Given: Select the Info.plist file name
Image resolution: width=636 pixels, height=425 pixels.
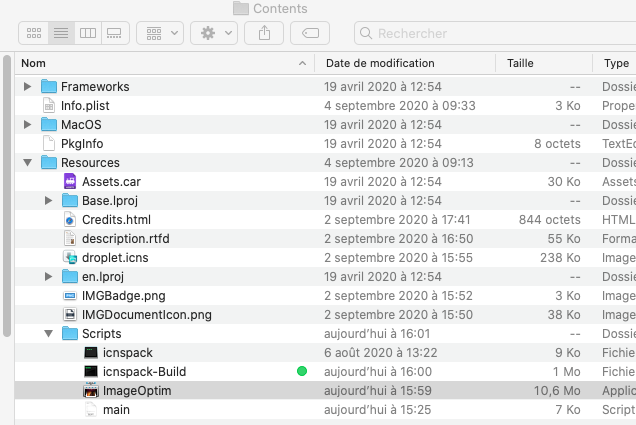Looking at the screenshot, I should click(x=85, y=105).
